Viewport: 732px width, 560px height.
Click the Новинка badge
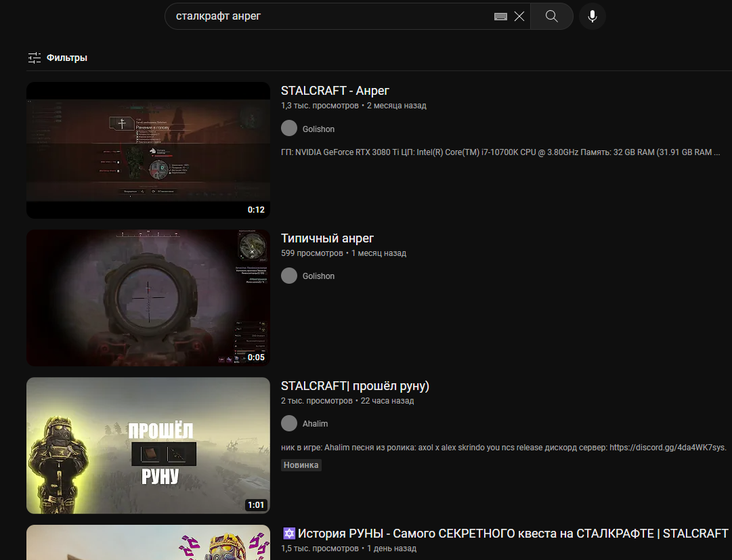tap(301, 465)
